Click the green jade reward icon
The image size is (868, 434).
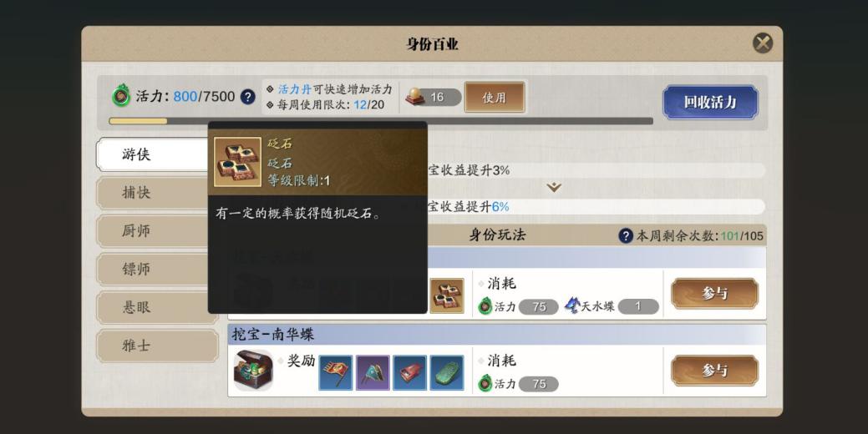point(447,372)
